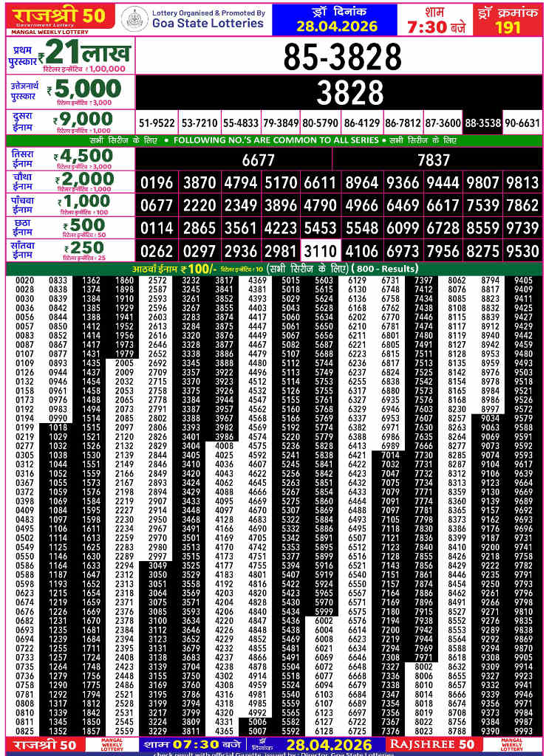Screen dimensions: 546x756
Task: Select 0262 in the seventh prize row
Action: pos(157,251)
